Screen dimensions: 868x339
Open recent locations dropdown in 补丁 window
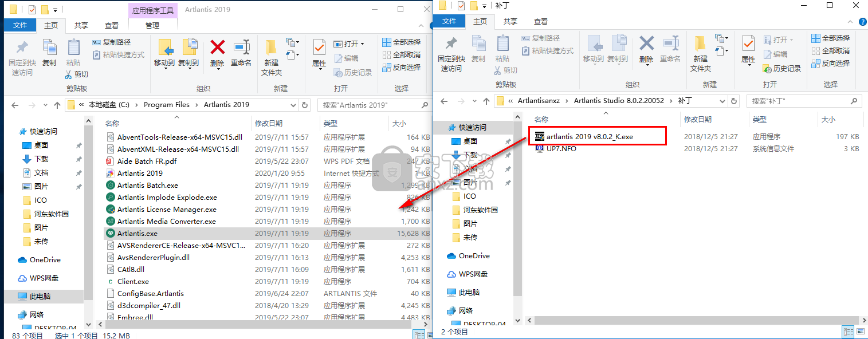[x=474, y=101]
